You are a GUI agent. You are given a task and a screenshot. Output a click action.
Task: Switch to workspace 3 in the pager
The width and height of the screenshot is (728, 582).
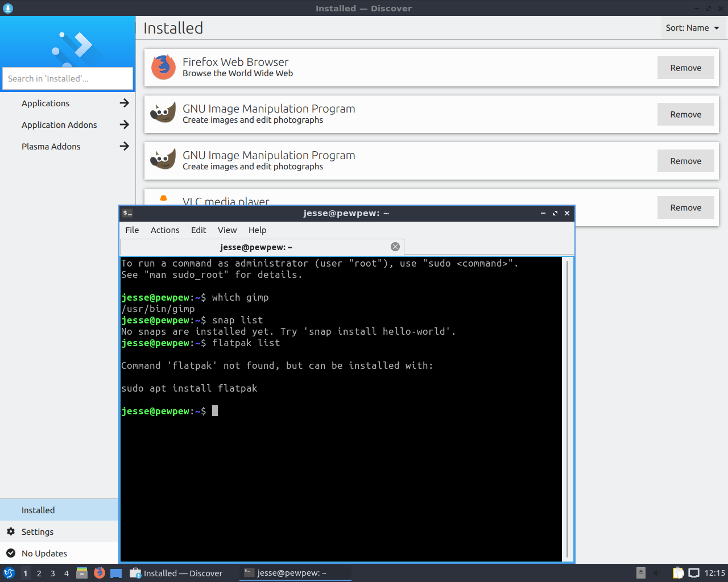coord(53,573)
